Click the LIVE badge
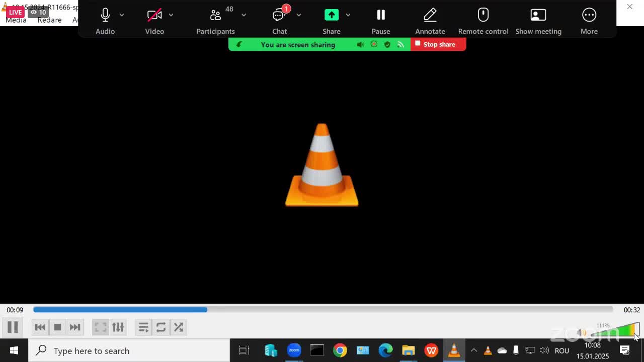644x362 pixels. click(15, 12)
